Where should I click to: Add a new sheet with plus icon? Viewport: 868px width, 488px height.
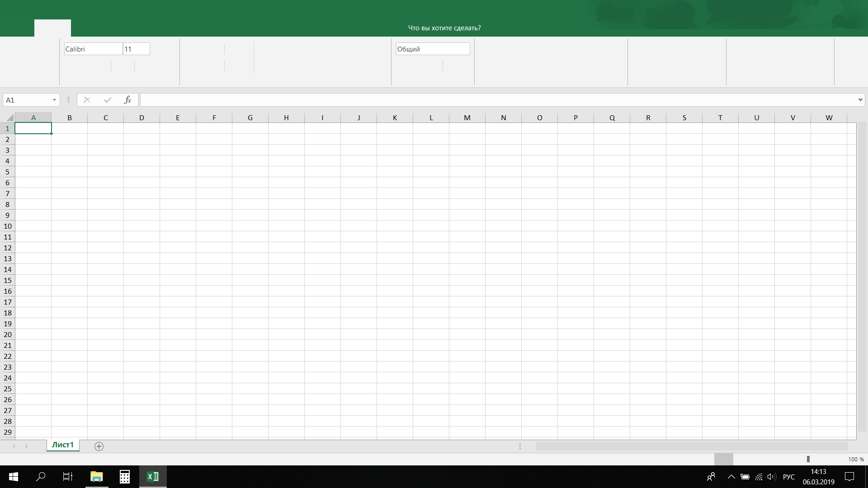click(99, 446)
